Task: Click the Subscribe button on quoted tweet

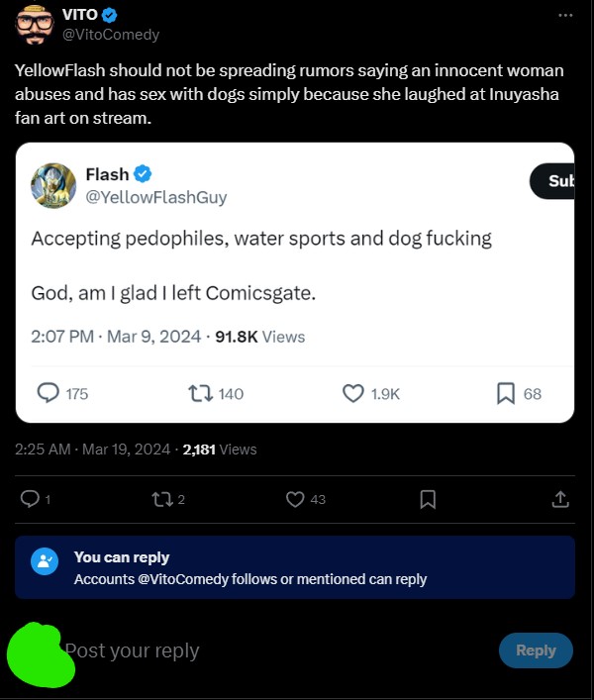Action: pyautogui.click(x=552, y=181)
